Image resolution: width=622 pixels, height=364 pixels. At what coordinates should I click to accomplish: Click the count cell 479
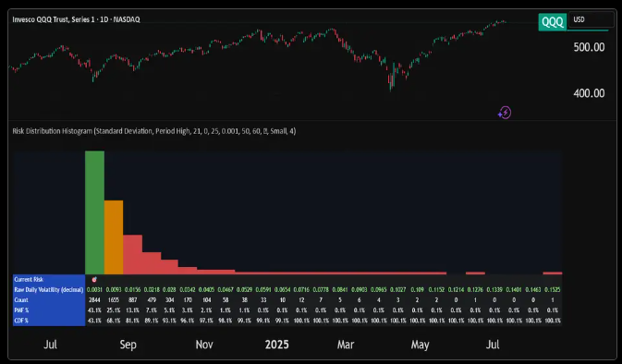click(x=152, y=300)
